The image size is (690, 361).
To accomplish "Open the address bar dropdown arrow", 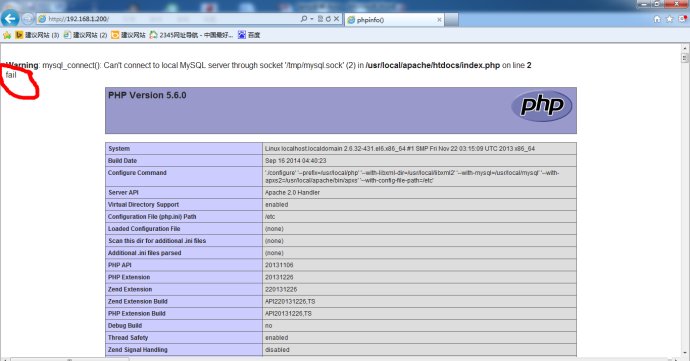I will click(312, 19).
